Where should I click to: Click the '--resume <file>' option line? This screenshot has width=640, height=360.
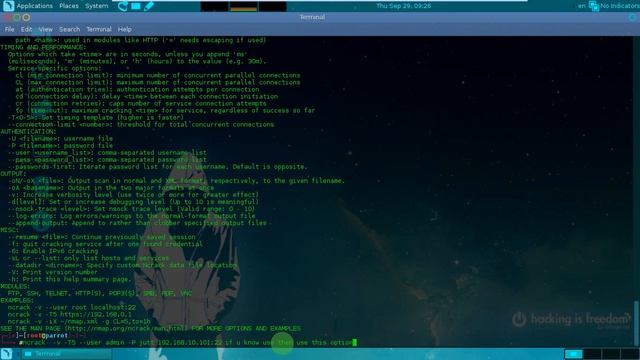102,237
